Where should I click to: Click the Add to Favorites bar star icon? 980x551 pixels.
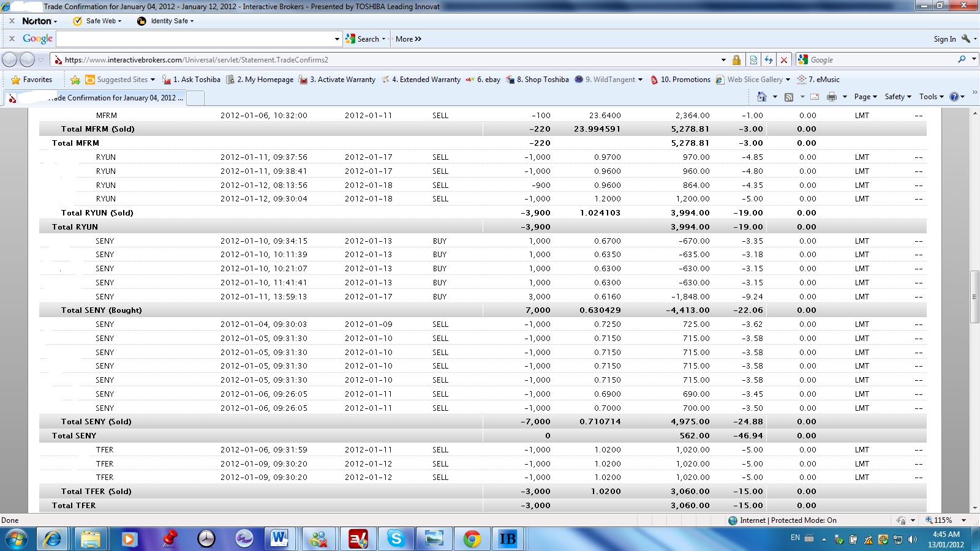click(x=75, y=80)
